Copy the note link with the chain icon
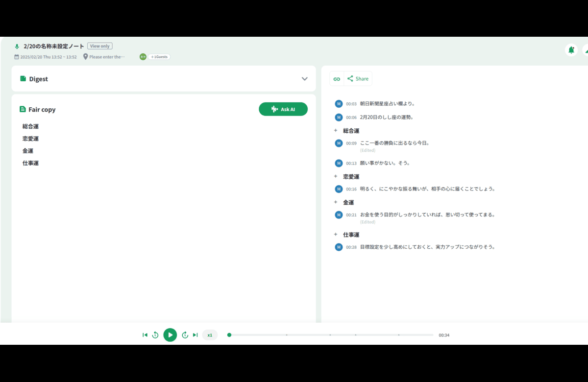 [337, 79]
